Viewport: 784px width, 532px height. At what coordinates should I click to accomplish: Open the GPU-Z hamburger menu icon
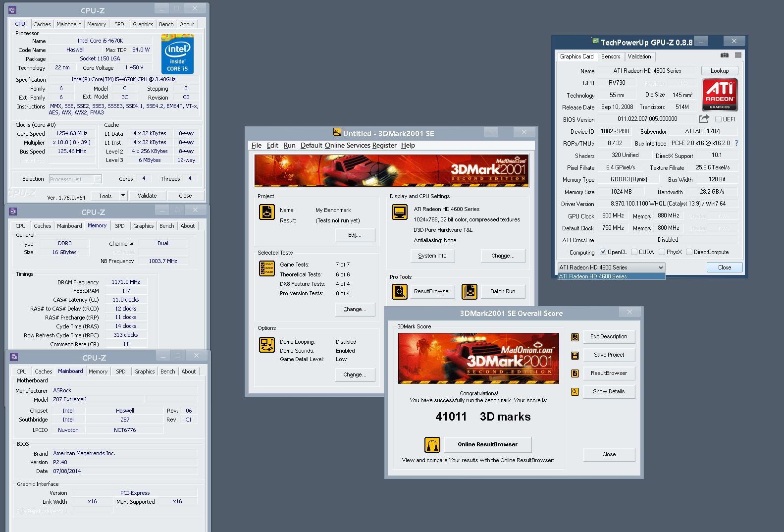click(738, 55)
